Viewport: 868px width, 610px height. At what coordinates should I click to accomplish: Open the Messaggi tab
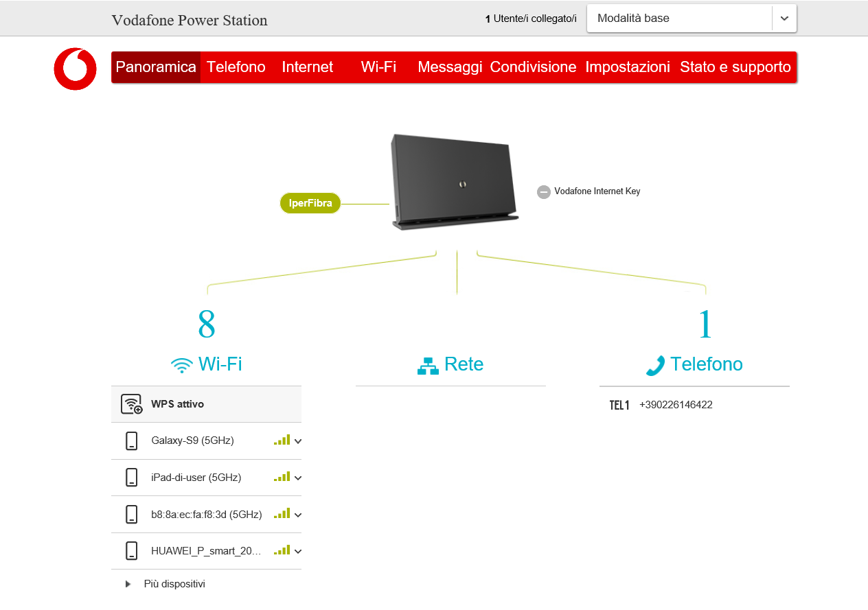pos(450,67)
